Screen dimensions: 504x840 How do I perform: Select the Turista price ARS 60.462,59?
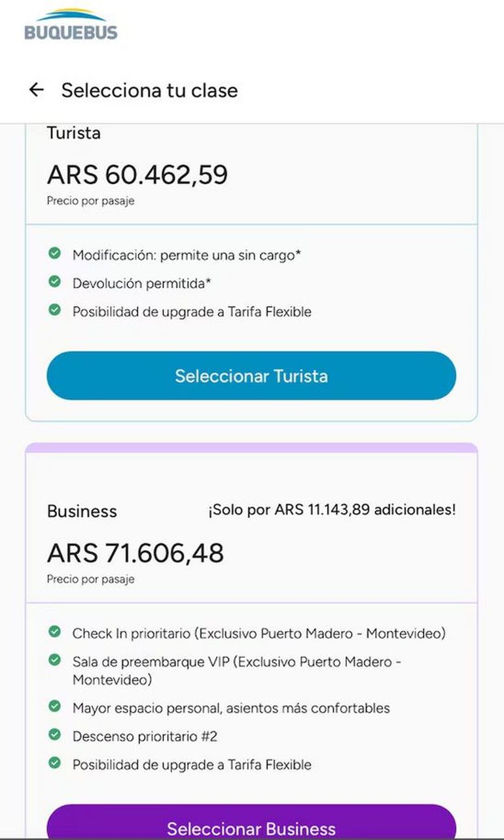pyautogui.click(x=137, y=175)
